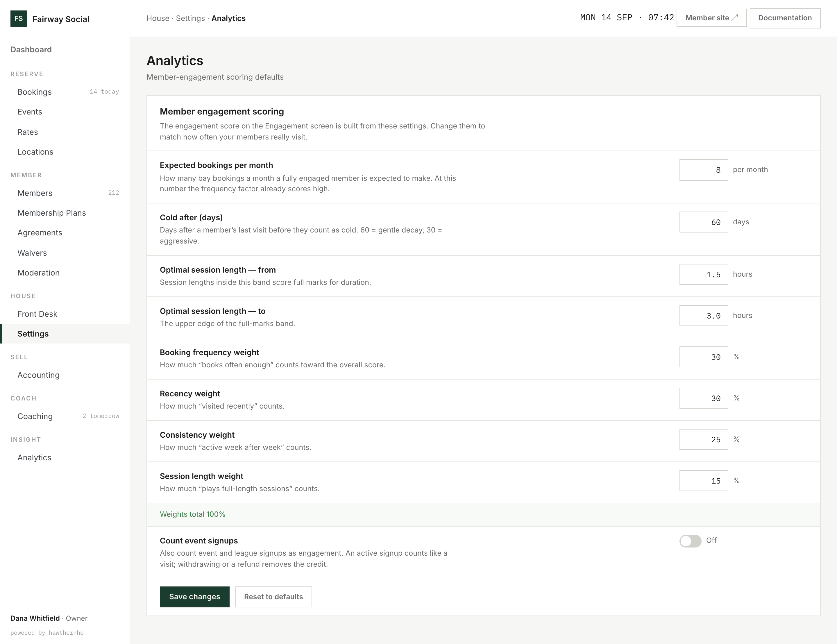Screen dimensions: 837x644
Task: Click the '212' members count
Action: tap(113, 193)
